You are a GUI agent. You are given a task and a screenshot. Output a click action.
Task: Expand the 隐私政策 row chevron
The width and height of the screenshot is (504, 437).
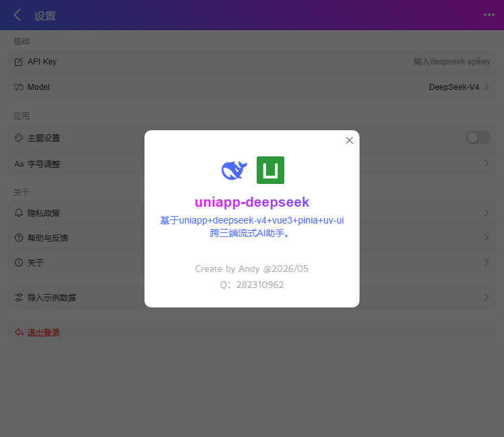coord(487,213)
